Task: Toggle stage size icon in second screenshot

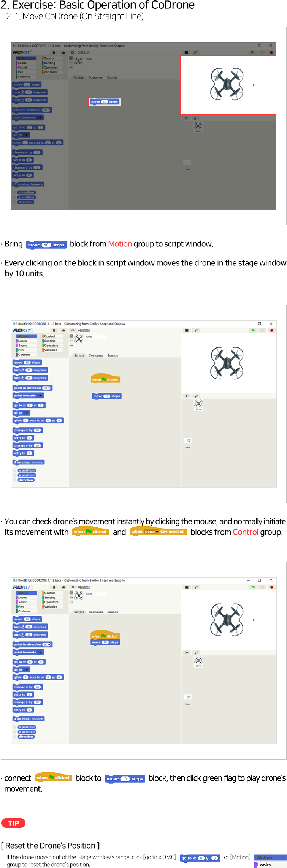Action: (187, 330)
